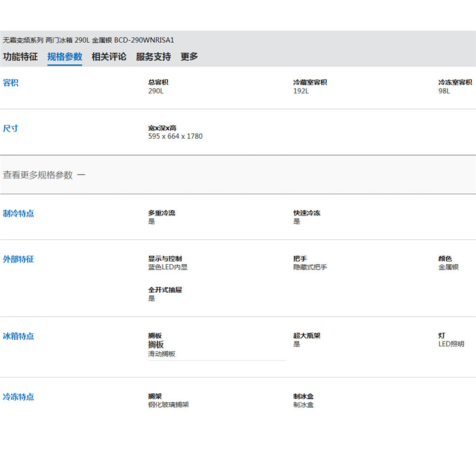Click the bold 制冰盒 label

[303, 396]
